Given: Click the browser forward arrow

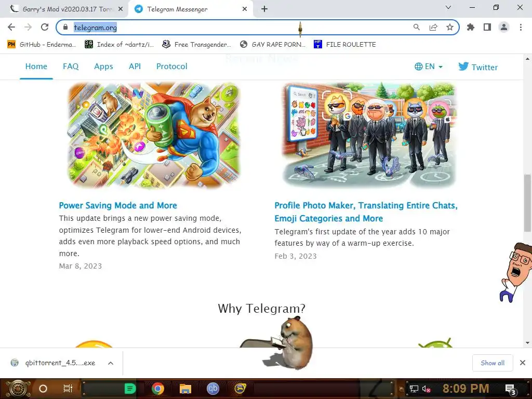Looking at the screenshot, I should [28, 27].
